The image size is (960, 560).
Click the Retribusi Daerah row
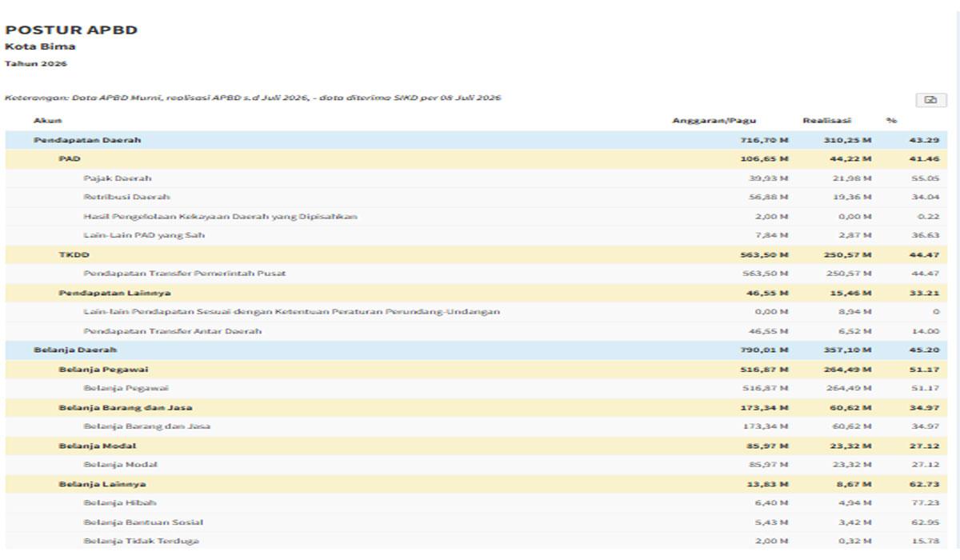(x=477, y=197)
